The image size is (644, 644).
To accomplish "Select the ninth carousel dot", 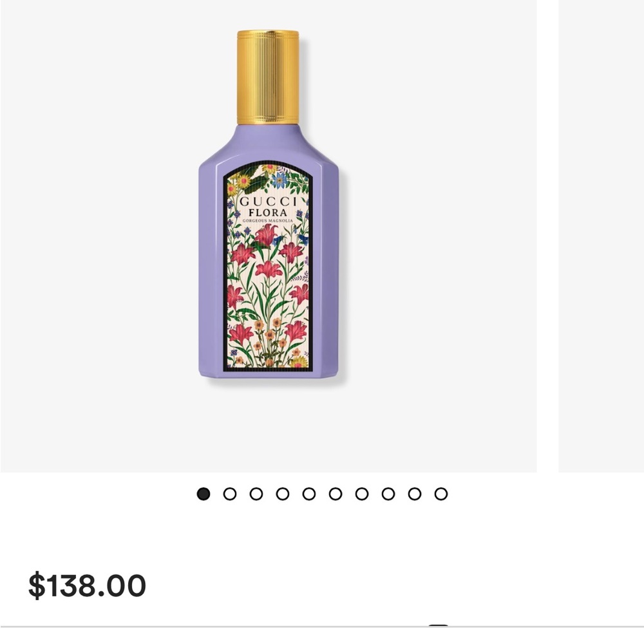I will [x=415, y=493].
